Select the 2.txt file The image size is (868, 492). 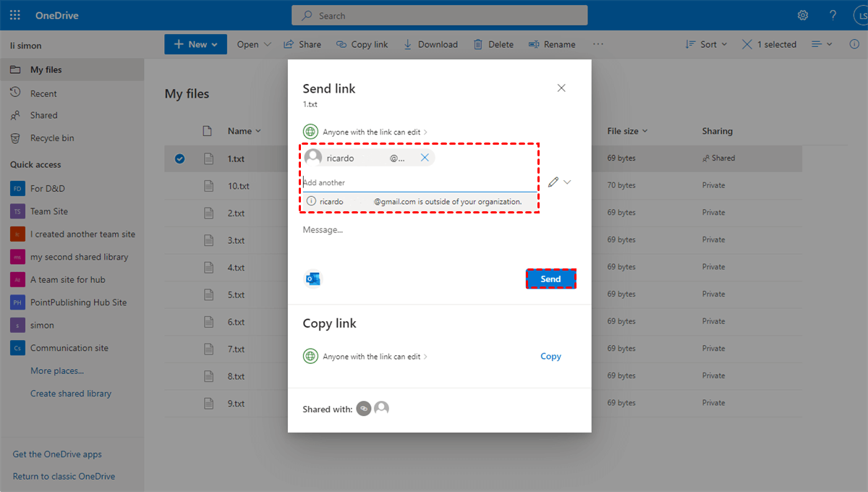483,213
